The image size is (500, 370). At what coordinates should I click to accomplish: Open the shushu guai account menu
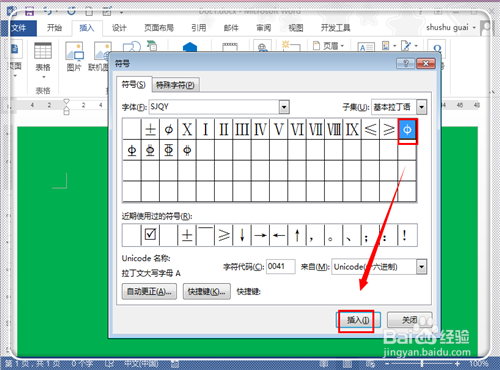click(x=451, y=27)
